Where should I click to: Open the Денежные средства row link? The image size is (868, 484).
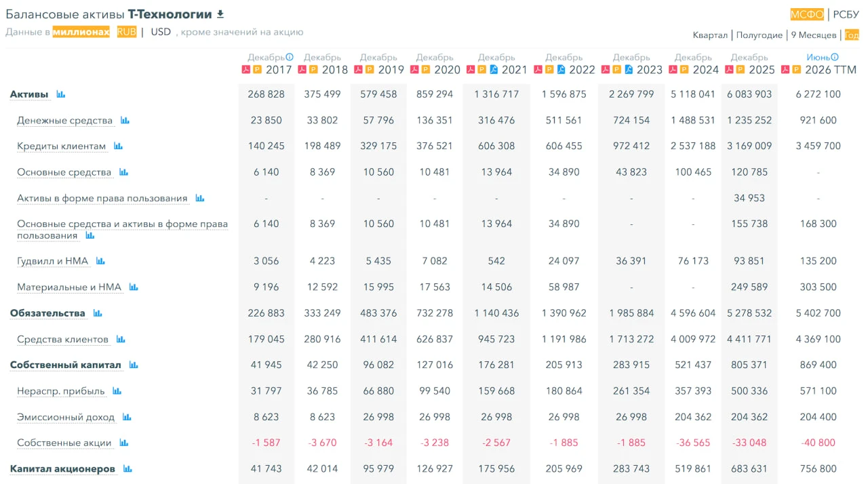point(65,121)
